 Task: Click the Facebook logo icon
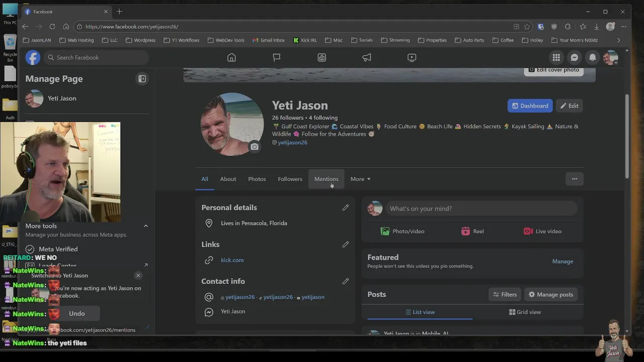33,57
